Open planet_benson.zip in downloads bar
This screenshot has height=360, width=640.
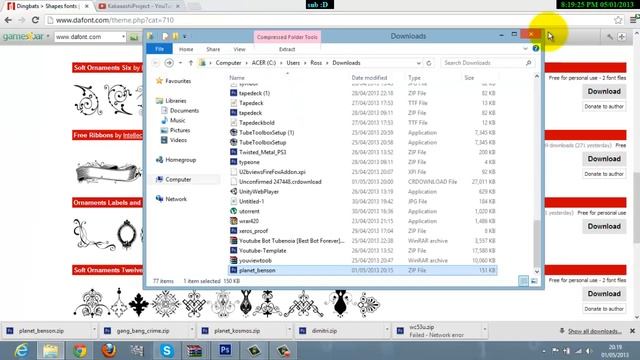pos(41,331)
